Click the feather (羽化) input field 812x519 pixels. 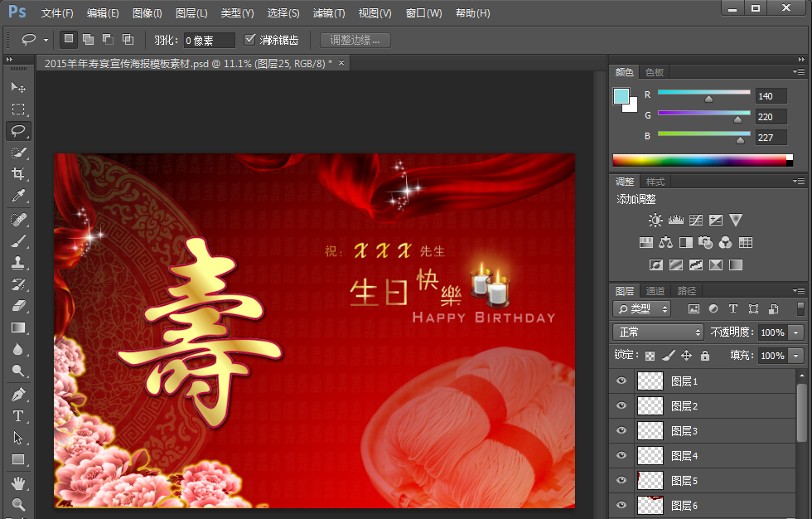pyautogui.click(x=209, y=40)
